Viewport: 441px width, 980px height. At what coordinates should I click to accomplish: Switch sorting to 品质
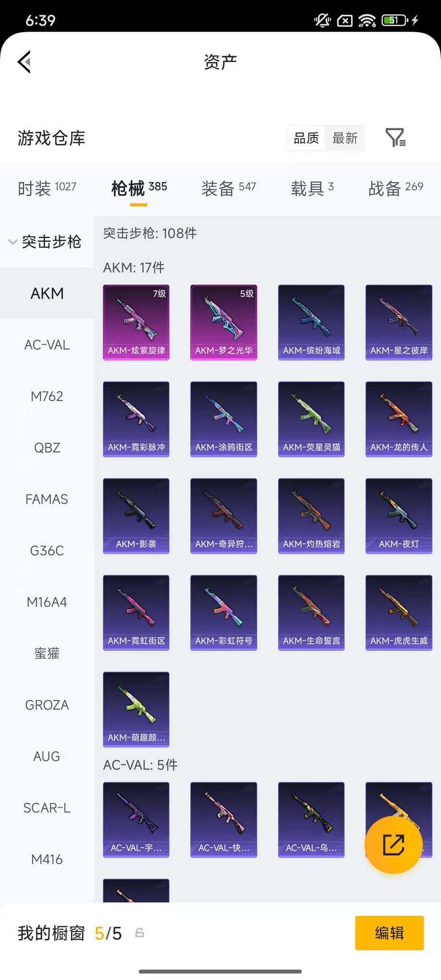(x=306, y=138)
